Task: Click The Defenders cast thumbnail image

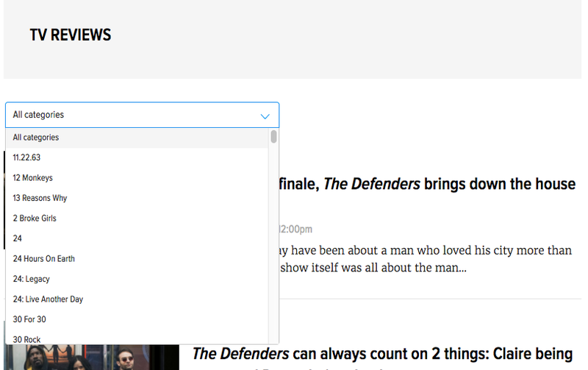Action: 92,357
